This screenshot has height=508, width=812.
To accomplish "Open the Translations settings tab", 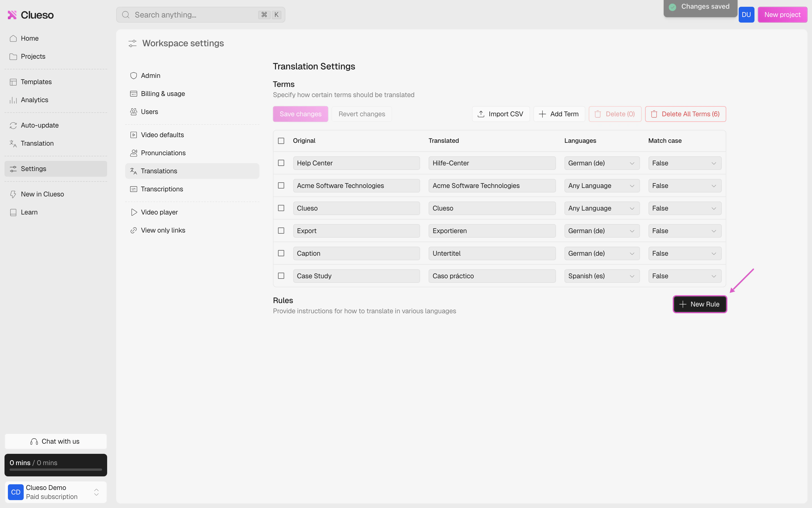I will [192, 171].
